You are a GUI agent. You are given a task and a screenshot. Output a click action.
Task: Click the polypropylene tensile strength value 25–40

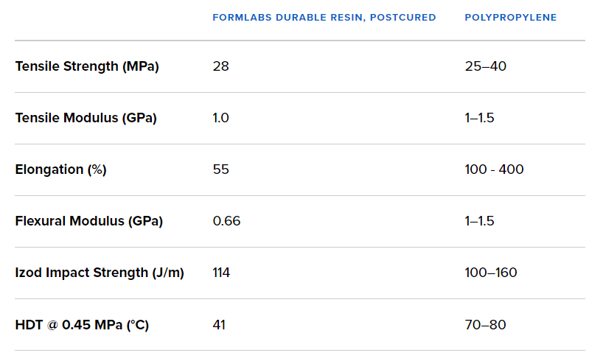485,66
